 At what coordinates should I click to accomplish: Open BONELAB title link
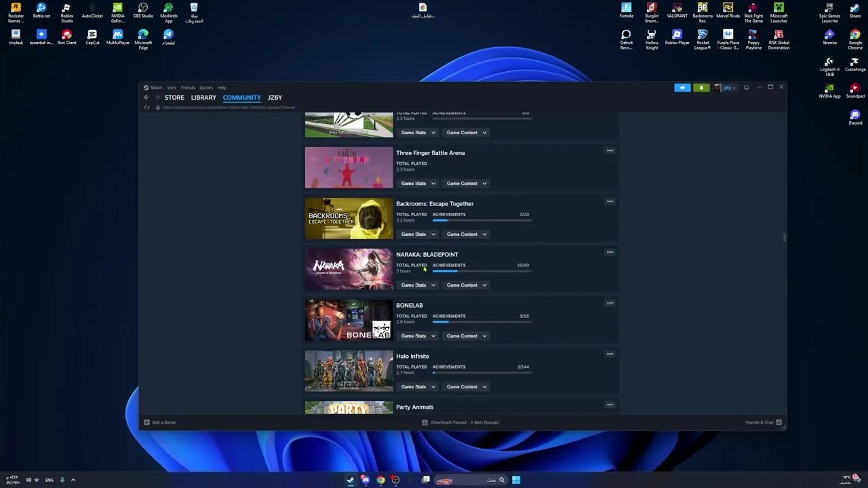(x=410, y=305)
